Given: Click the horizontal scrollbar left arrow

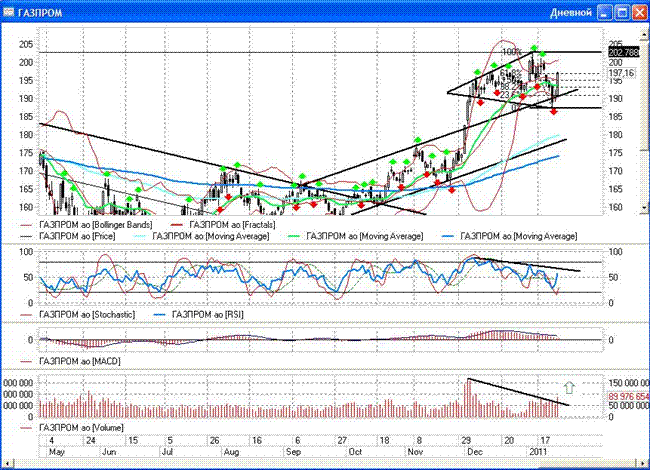Looking at the screenshot, I should 6,463.
